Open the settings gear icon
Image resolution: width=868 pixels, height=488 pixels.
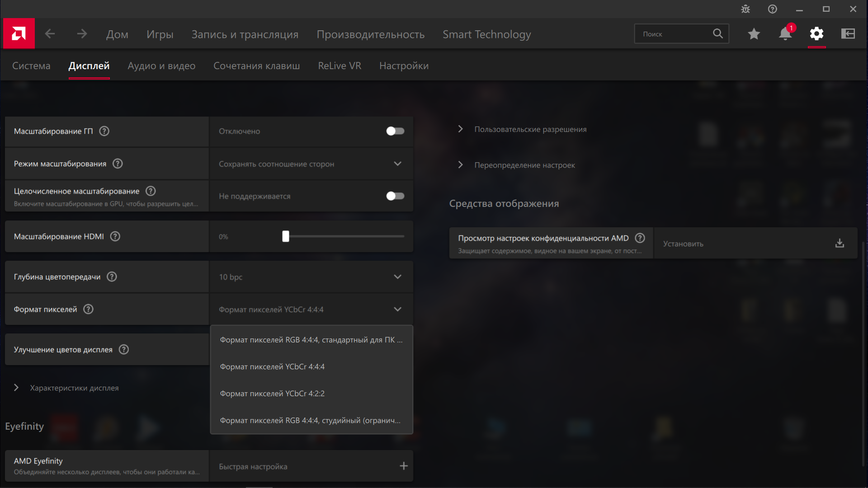click(x=816, y=34)
